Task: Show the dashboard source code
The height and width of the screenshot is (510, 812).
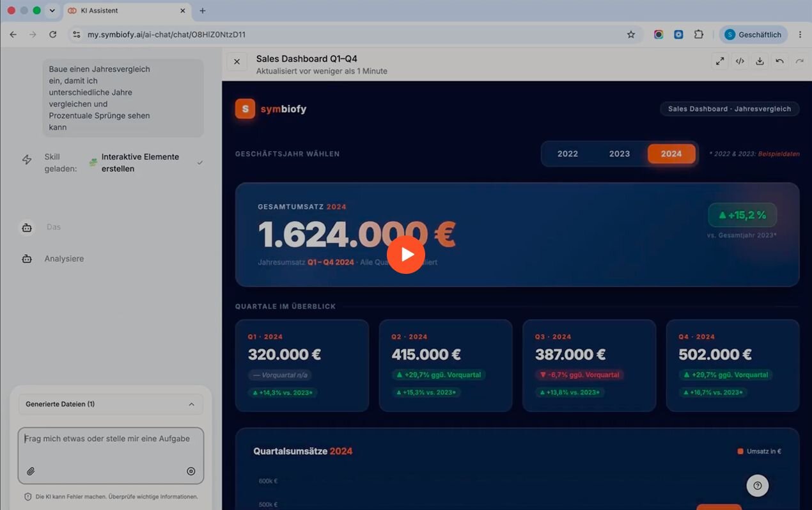Action: (740, 61)
